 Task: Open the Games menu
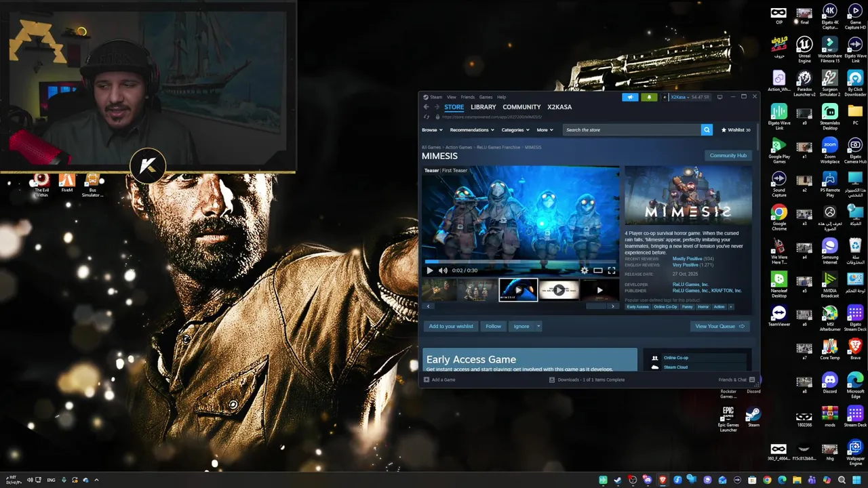pos(486,97)
